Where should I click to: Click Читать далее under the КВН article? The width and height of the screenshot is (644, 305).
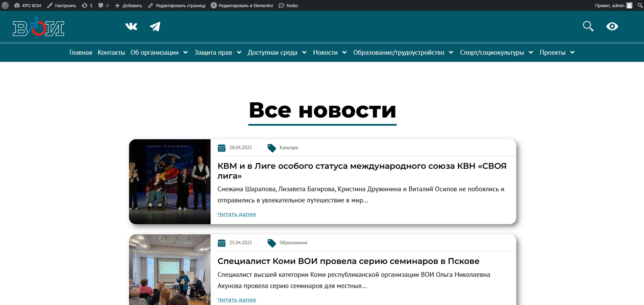237,214
